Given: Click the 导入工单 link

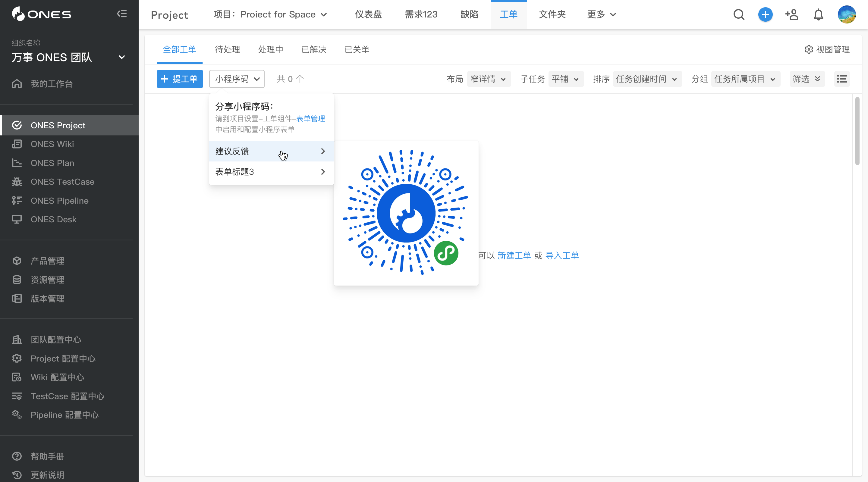Looking at the screenshot, I should pyautogui.click(x=562, y=256).
